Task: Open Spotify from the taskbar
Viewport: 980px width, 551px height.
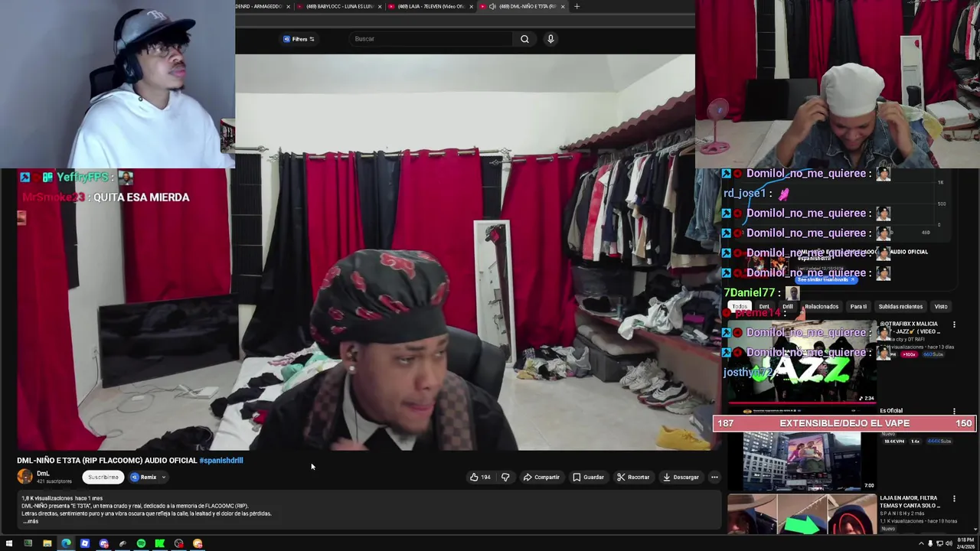Action: [x=141, y=543]
